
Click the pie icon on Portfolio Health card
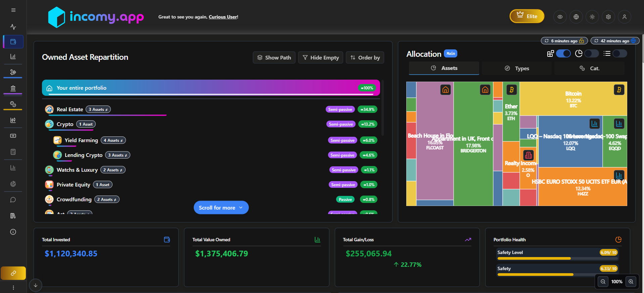[x=618, y=240]
